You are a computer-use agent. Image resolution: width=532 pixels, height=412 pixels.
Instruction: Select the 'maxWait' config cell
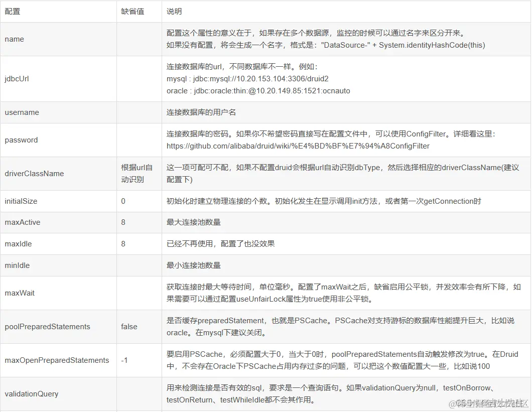pos(58,293)
